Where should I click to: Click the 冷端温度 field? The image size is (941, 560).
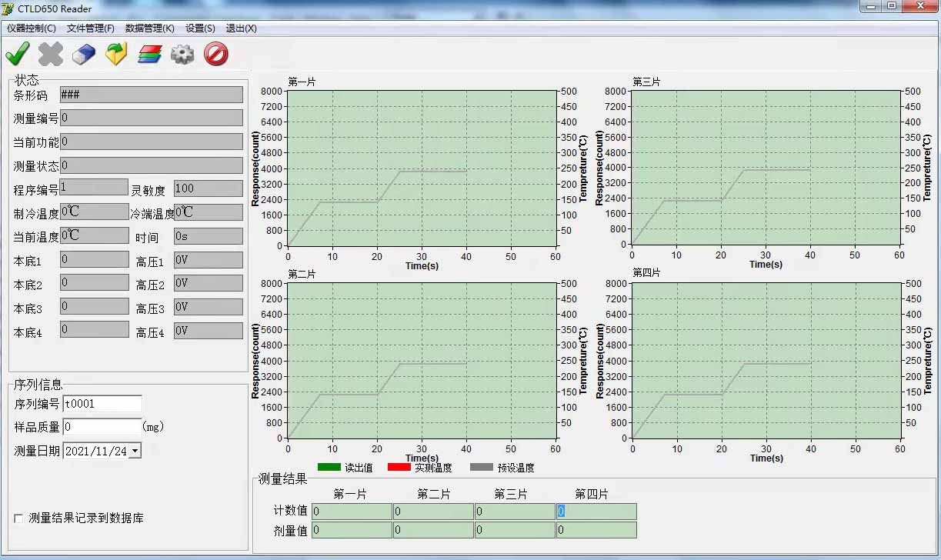pos(209,212)
